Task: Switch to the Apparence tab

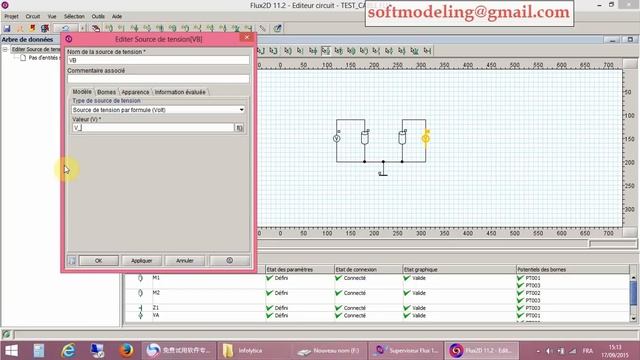Action: [135, 92]
